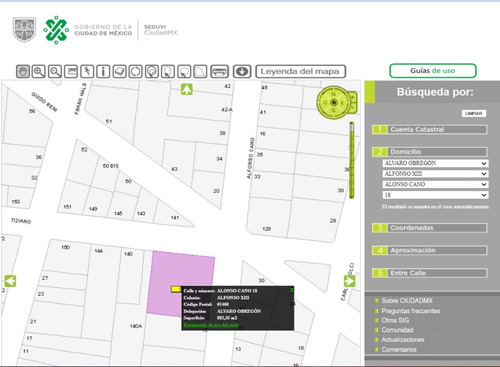Select the pan hand tool
Image resolution: width=500 pixels, height=367 pixels.
pyautogui.click(x=23, y=71)
